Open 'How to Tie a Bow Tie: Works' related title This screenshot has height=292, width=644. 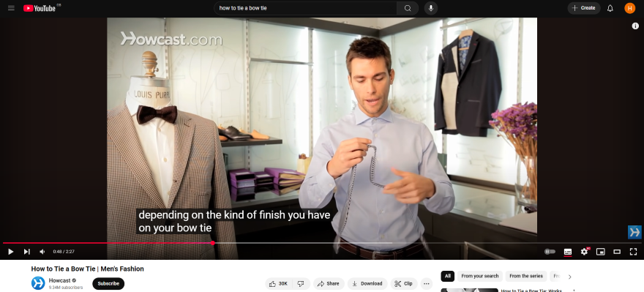click(x=531, y=291)
